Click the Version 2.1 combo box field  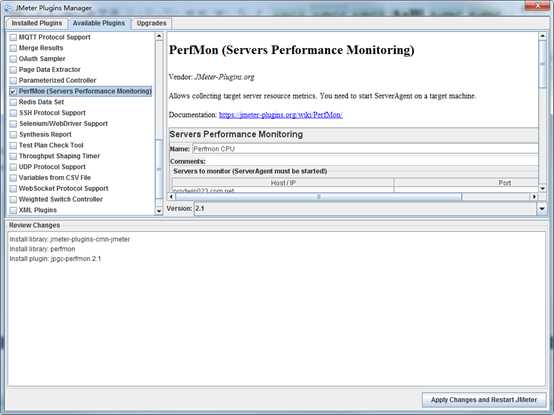click(x=366, y=209)
